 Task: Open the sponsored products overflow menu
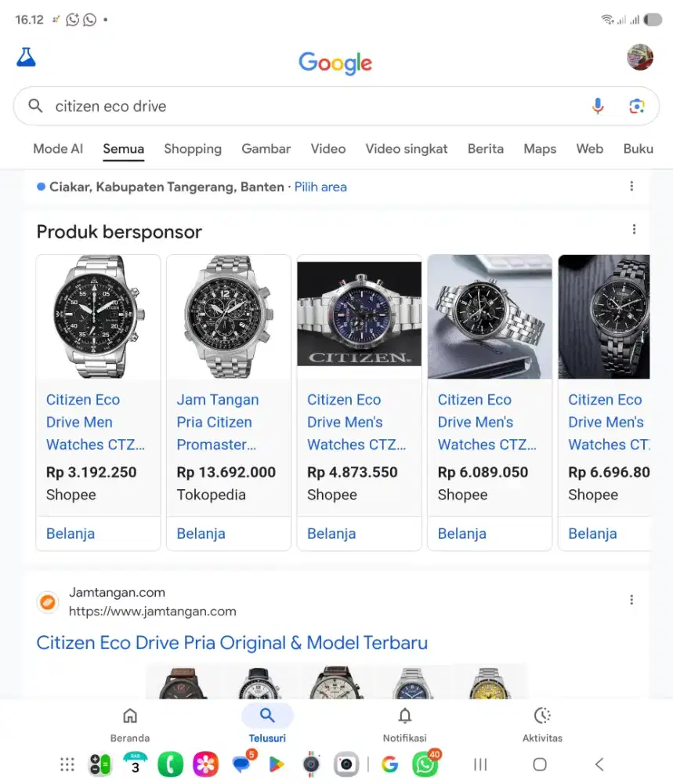(635, 229)
